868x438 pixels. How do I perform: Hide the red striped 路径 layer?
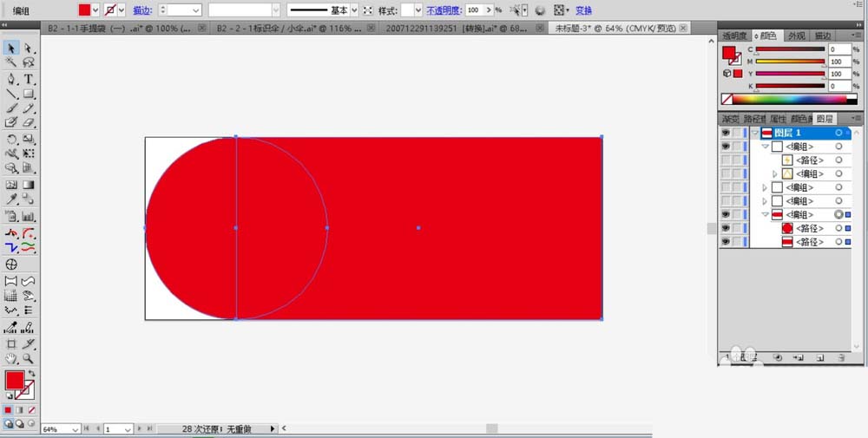pos(725,242)
